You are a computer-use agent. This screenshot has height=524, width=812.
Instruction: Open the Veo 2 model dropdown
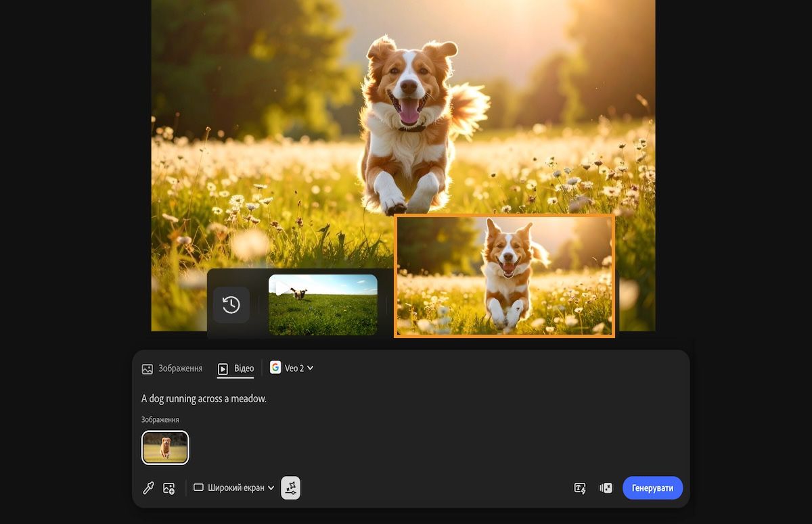(292, 368)
